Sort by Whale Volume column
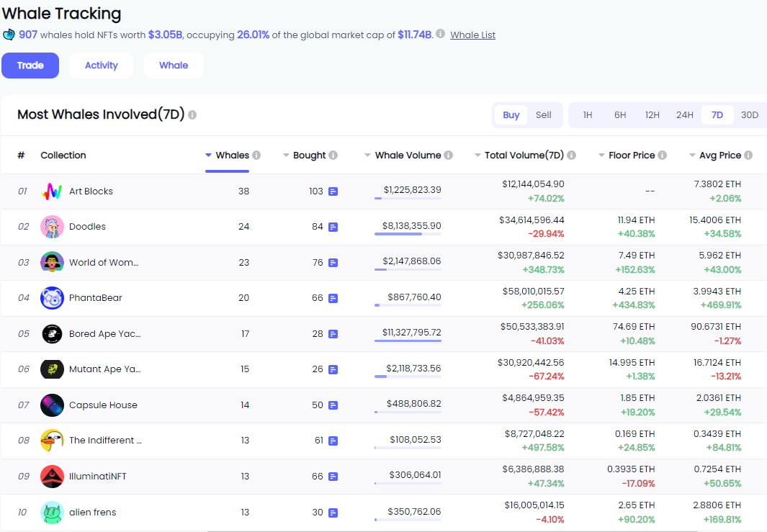This screenshot has width=767, height=532. tap(403, 155)
